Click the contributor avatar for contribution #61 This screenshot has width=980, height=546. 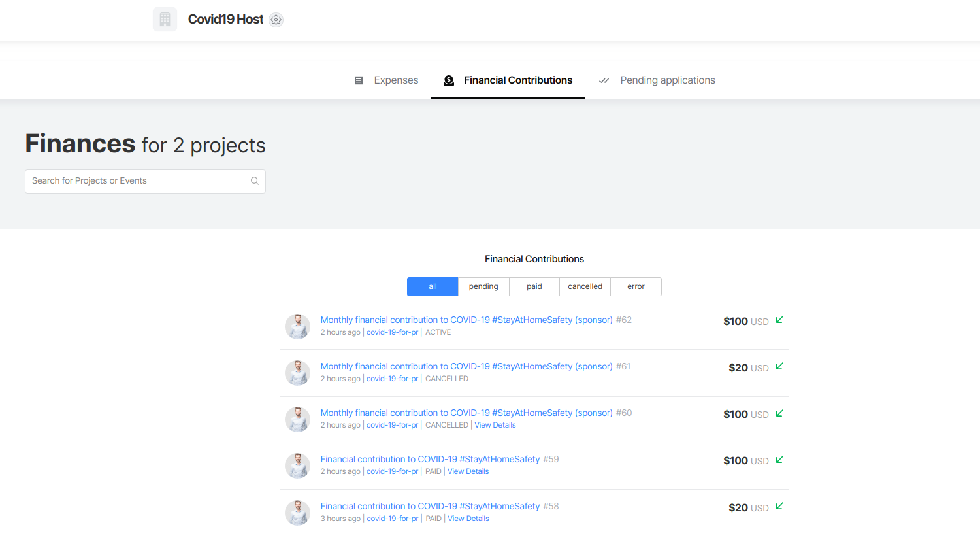point(297,373)
